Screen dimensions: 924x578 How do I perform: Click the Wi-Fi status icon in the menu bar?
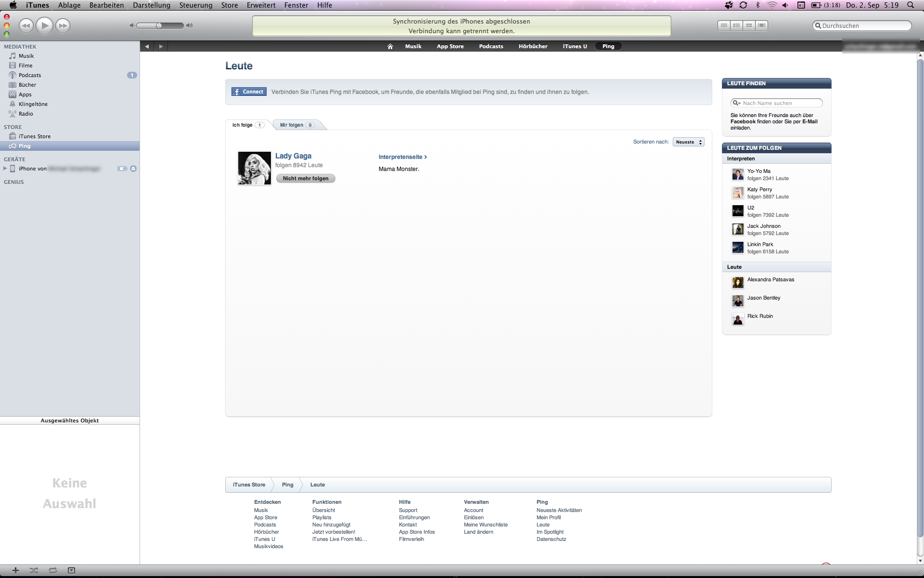772,5
